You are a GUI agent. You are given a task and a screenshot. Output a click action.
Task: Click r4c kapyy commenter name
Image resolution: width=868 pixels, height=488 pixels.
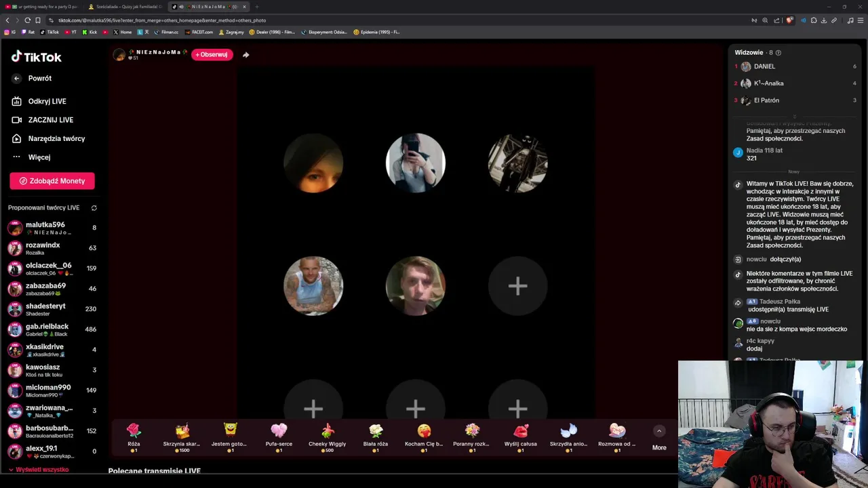pos(760,341)
